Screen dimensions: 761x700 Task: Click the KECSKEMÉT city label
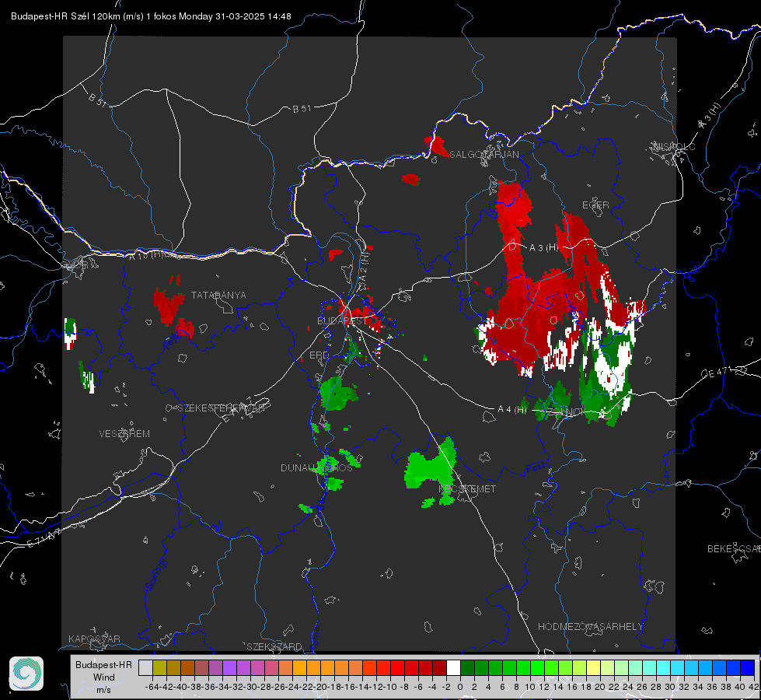tap(467, 489)
